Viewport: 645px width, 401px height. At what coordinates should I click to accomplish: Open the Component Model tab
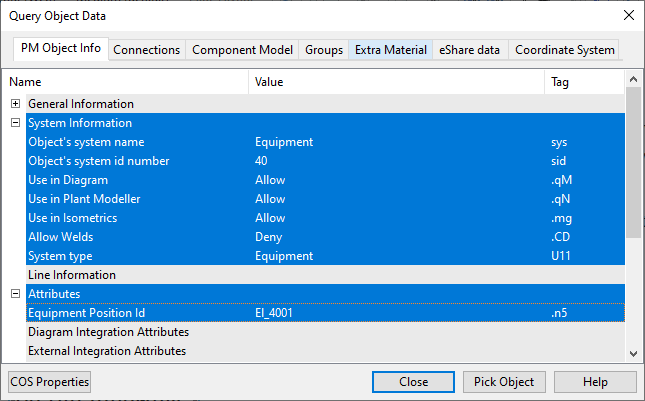click(x=242, y=50)
